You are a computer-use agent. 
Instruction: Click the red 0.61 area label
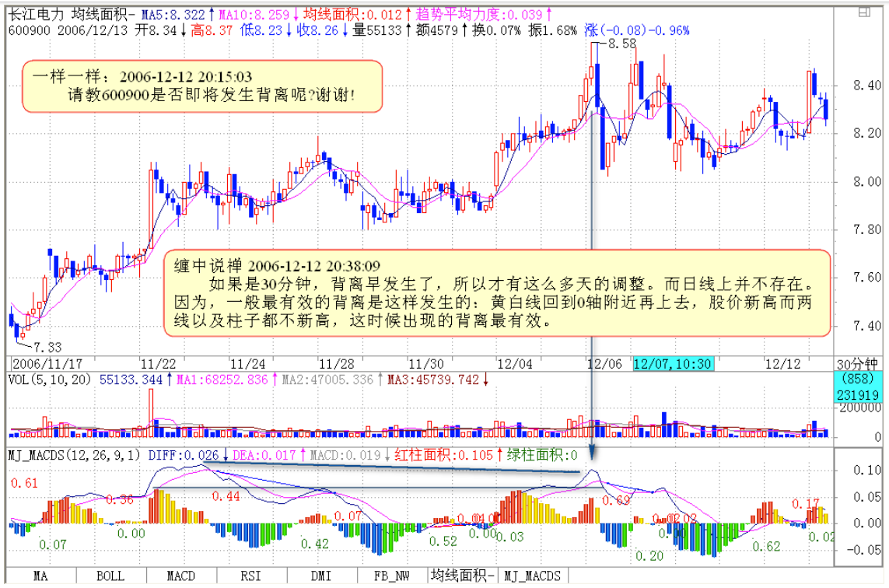click(24, 483)
